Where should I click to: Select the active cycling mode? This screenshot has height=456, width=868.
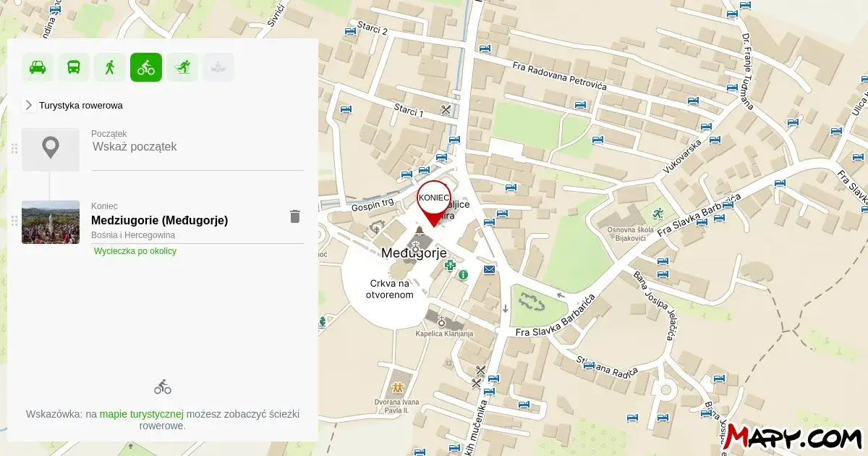146,67
